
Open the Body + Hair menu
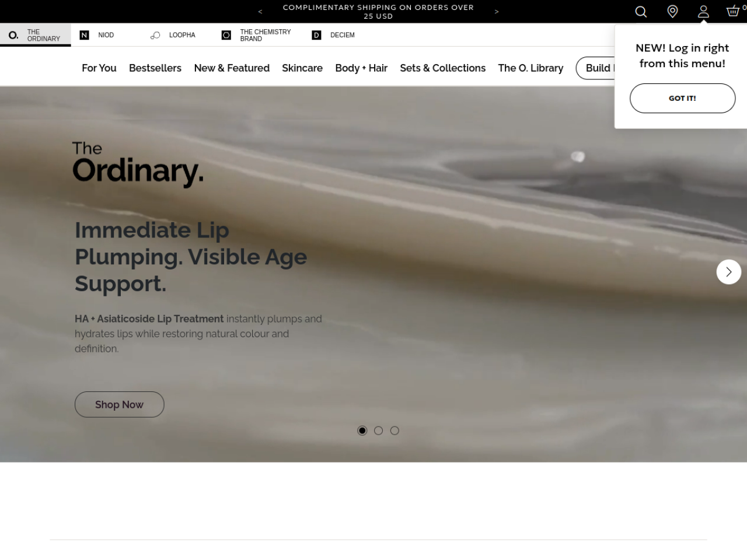coord(361,68)
